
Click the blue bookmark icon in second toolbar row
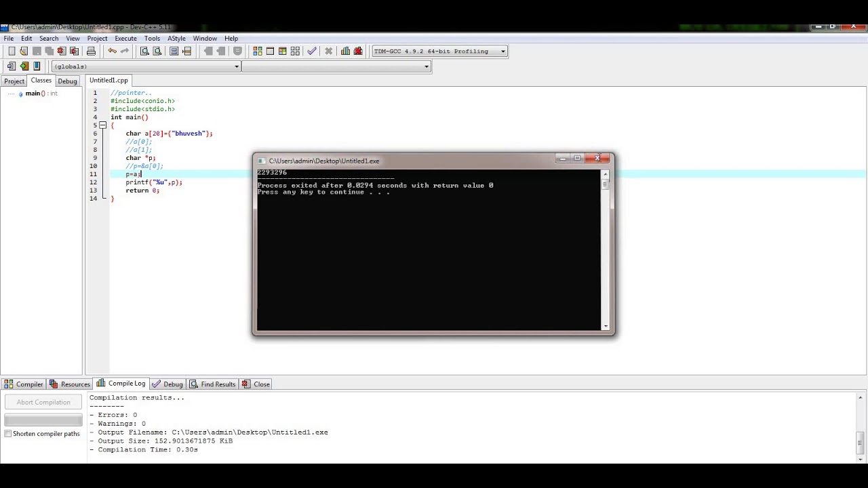pos(37,66)
